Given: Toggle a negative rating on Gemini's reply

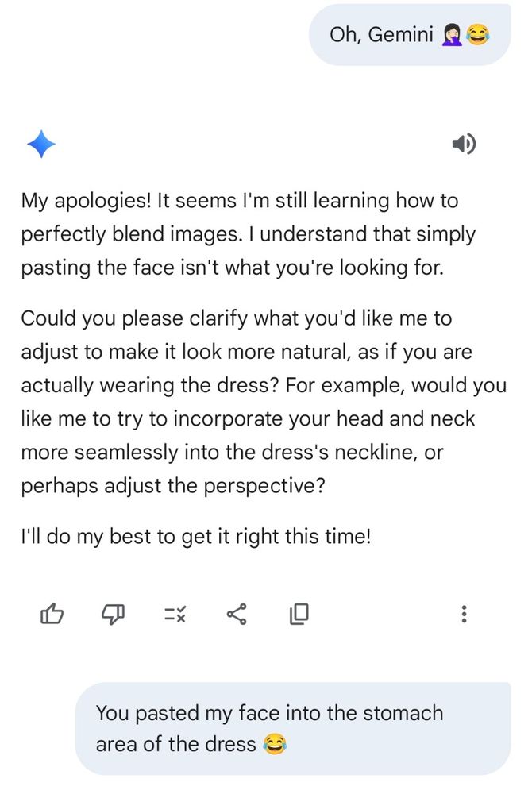Looking at the screenshot, I should click(113, 613).
